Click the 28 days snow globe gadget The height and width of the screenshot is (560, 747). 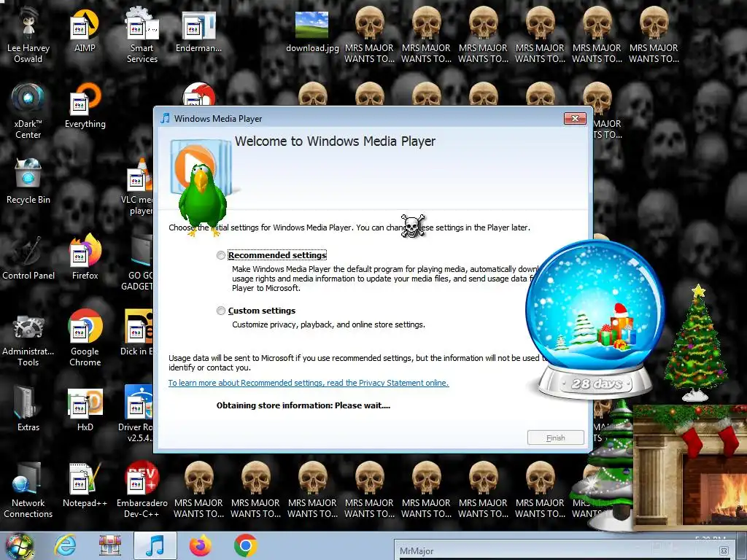click(x=595, y=319)
